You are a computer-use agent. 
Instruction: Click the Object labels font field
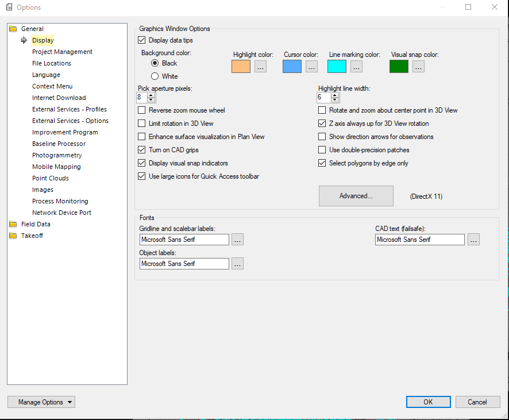click(184, 264)
